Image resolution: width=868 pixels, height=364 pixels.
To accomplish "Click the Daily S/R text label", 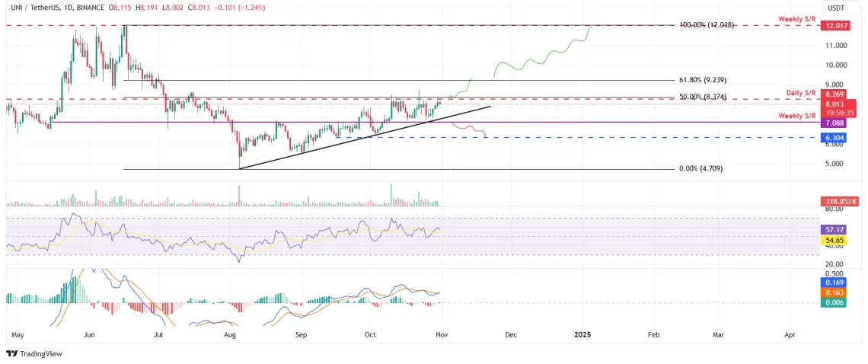I will coord(800,92).
